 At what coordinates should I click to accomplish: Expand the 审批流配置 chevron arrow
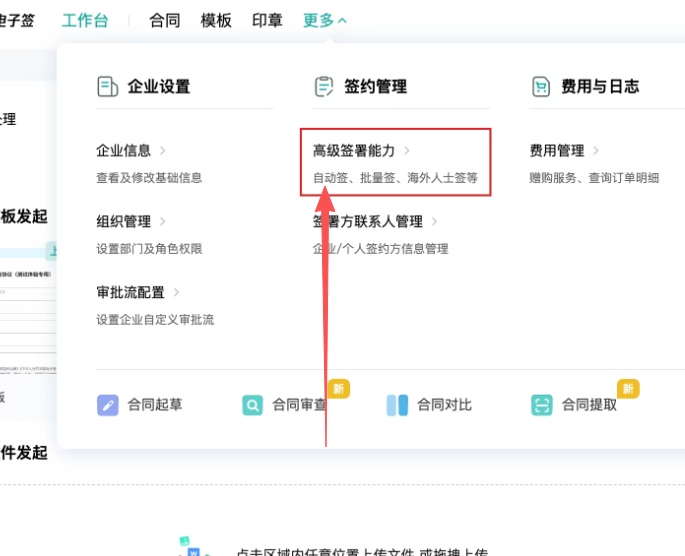pyautogui.click(x=176, y=292)
